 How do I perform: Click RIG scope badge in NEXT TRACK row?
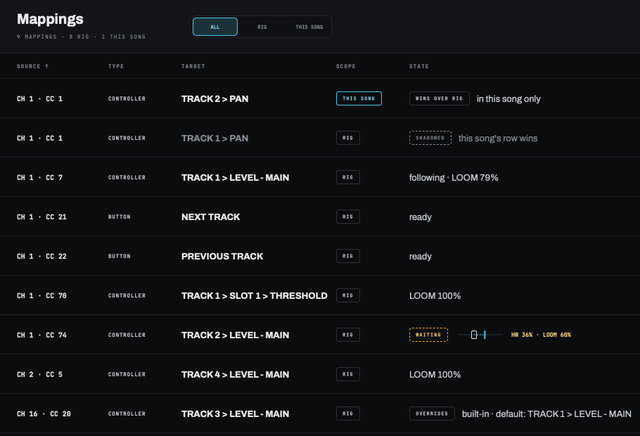click(348, 217)
